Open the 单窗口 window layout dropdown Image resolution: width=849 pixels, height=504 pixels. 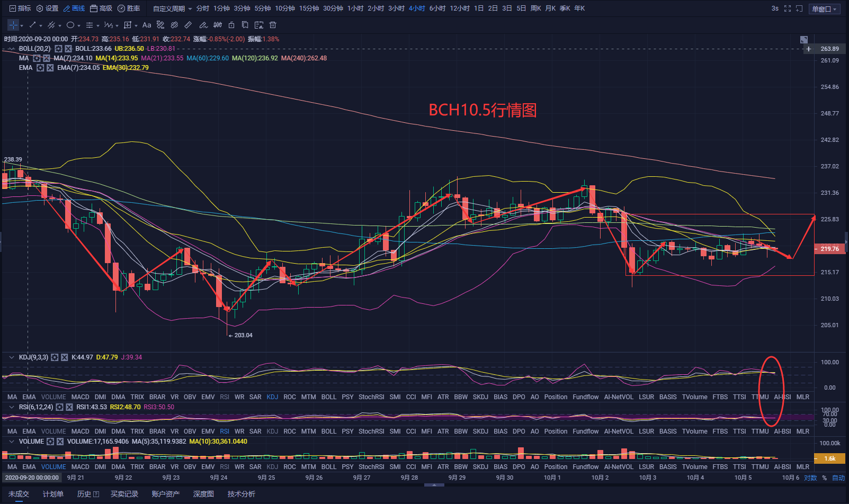pos(824,8)
